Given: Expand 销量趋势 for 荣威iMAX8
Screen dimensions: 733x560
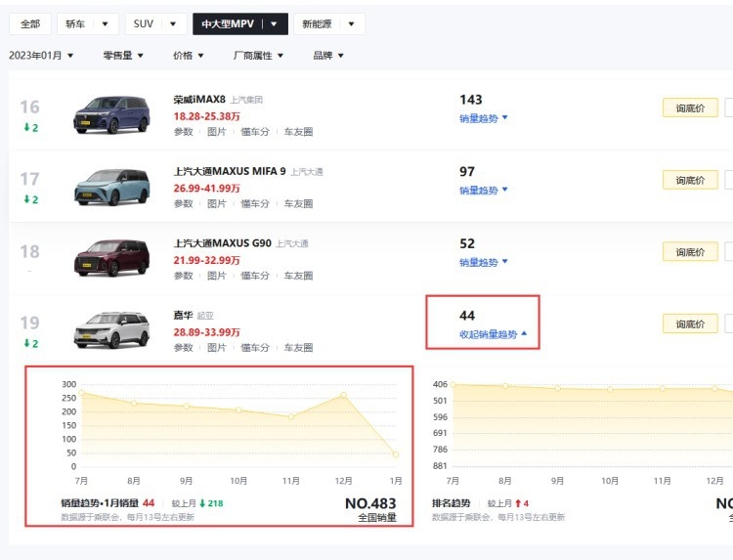Looking at the screenshot, I should [x=483, y=118].
